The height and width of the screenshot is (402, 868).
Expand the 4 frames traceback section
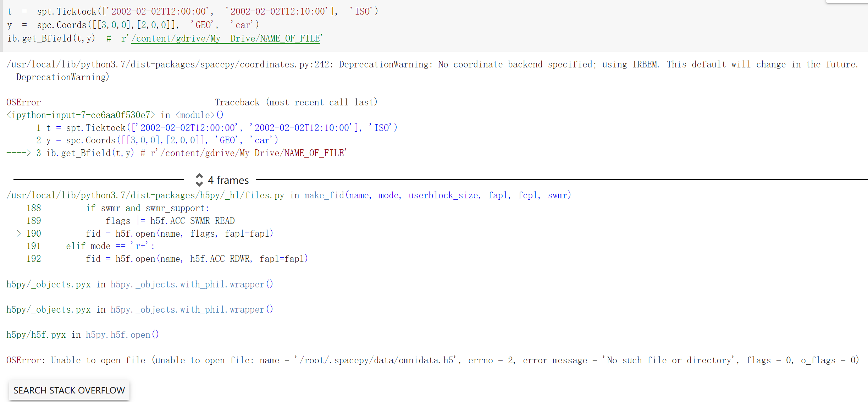[x=228, y=180]
